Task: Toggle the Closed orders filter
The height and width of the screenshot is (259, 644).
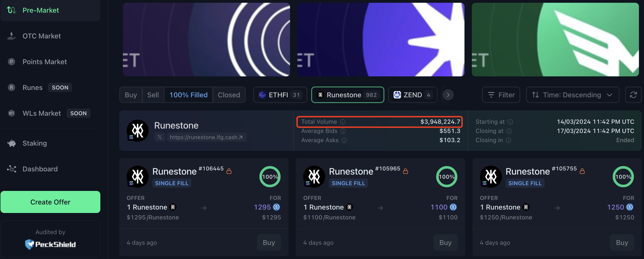Action: click(229, 94)
